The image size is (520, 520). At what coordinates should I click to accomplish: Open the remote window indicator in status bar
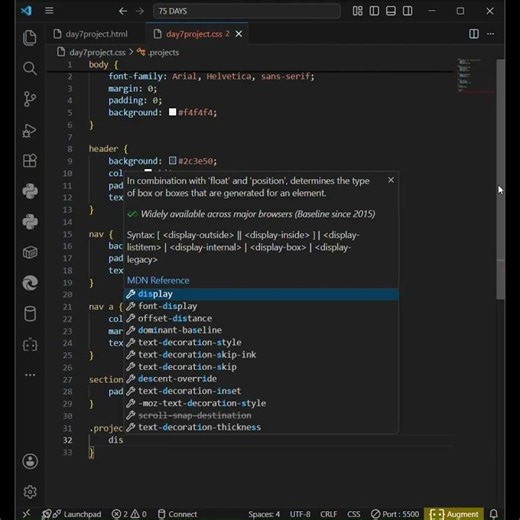26,514
